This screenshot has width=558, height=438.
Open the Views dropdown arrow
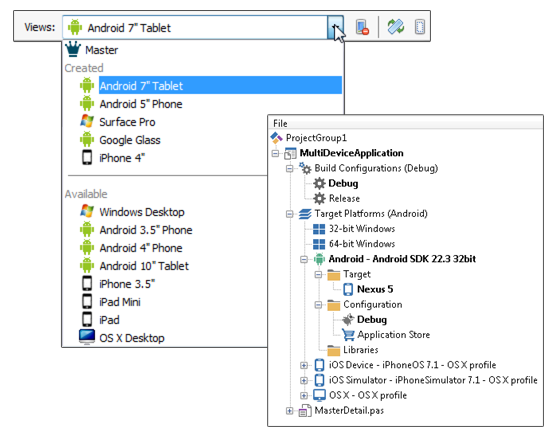(x=335, y=27)
